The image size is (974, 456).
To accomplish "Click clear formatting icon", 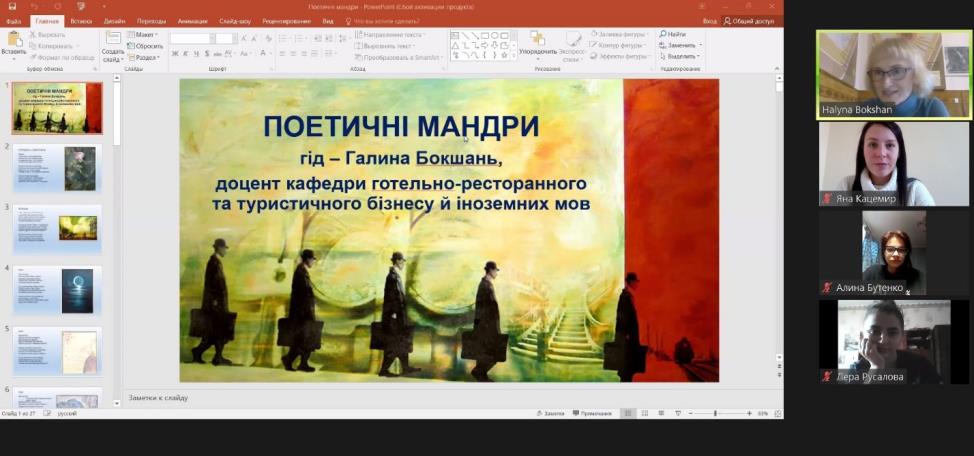I will (268, 39).
